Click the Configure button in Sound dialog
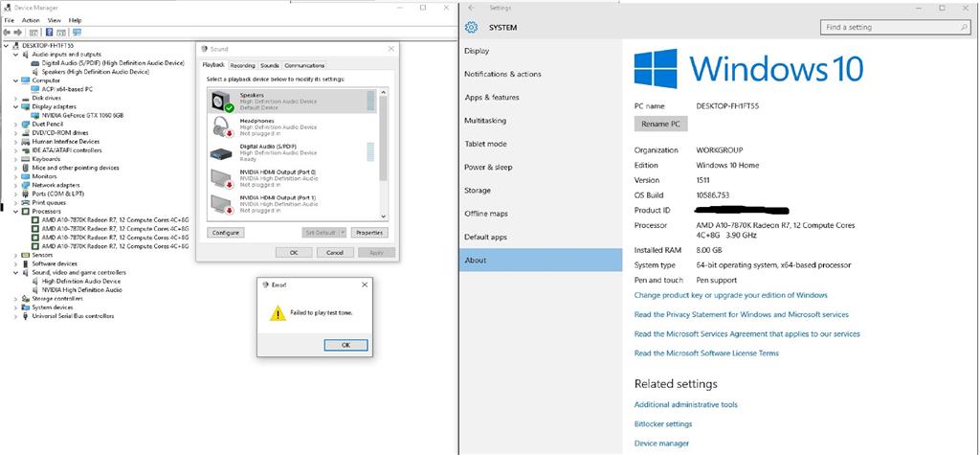980x455 pixels. [226, 232]
